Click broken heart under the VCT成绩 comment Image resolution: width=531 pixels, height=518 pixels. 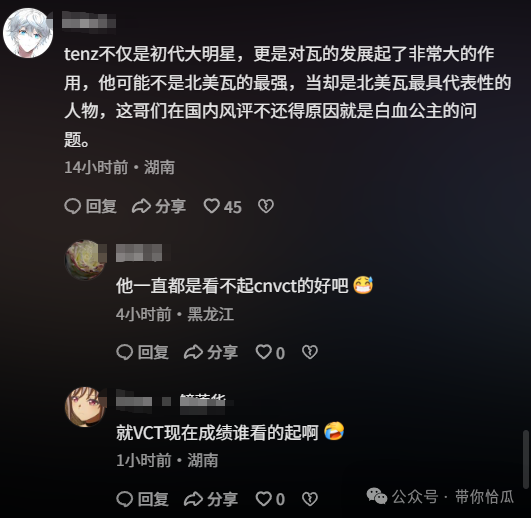[x=310, y=499]
